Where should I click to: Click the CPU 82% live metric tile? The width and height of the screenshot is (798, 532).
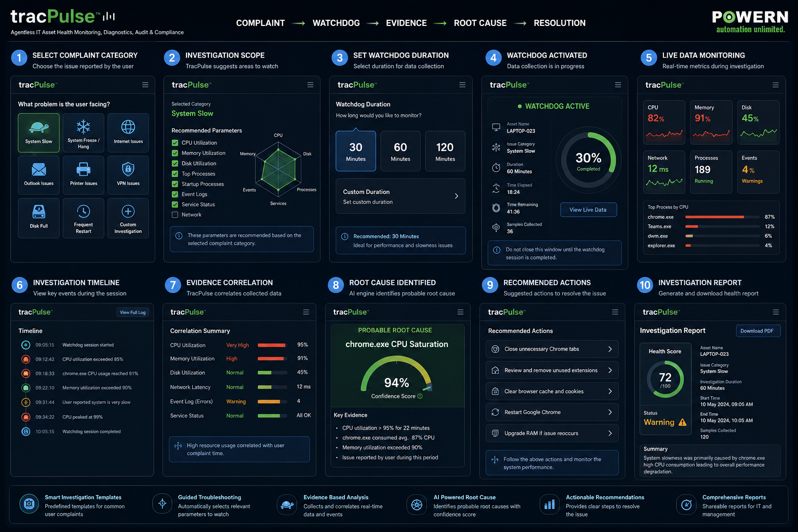664,122
